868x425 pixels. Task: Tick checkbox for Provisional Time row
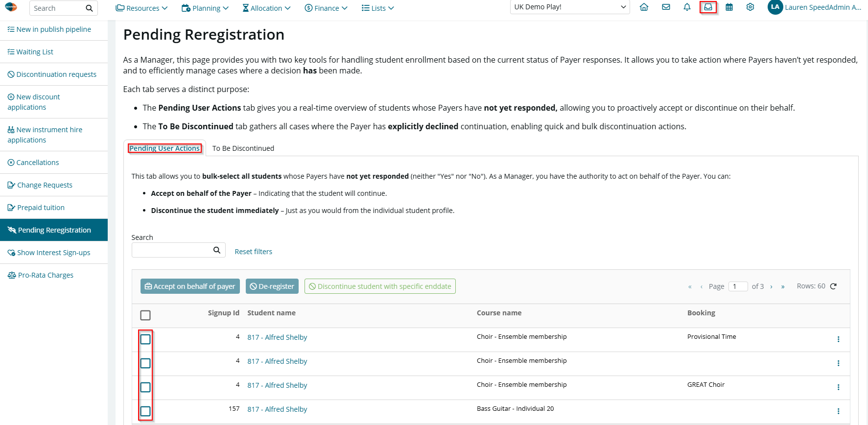tap(145, 339)
